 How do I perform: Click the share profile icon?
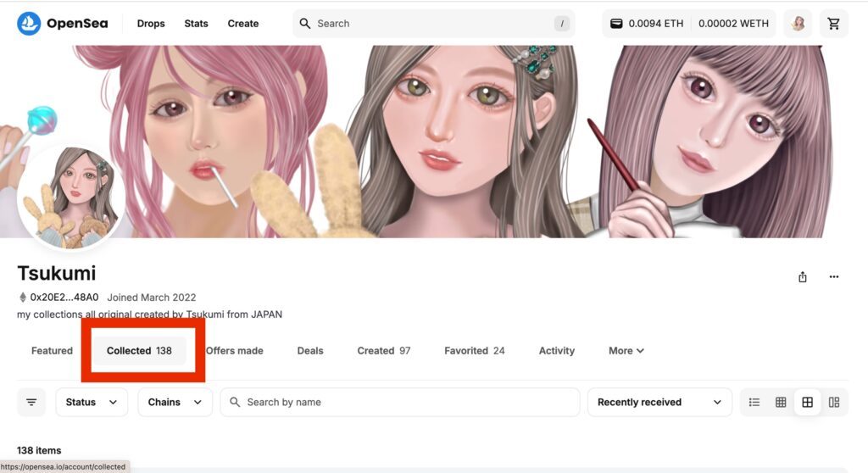point(803,277)
